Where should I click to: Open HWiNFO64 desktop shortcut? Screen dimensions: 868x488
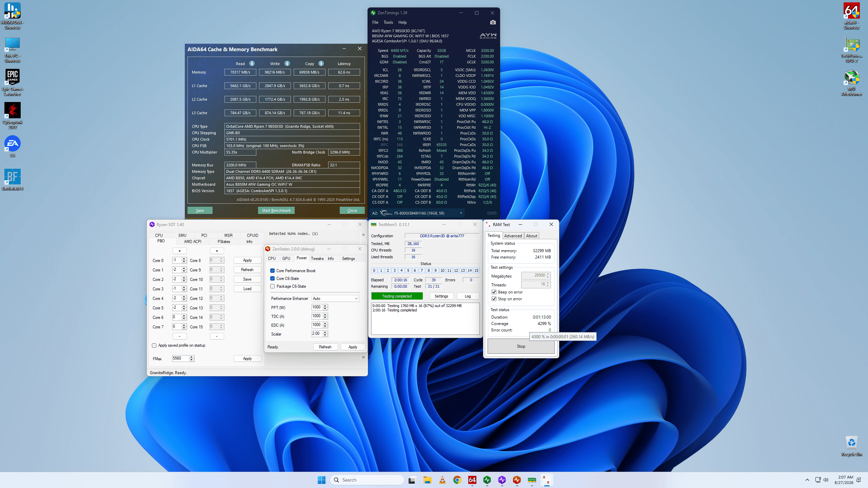click(13, 16)
